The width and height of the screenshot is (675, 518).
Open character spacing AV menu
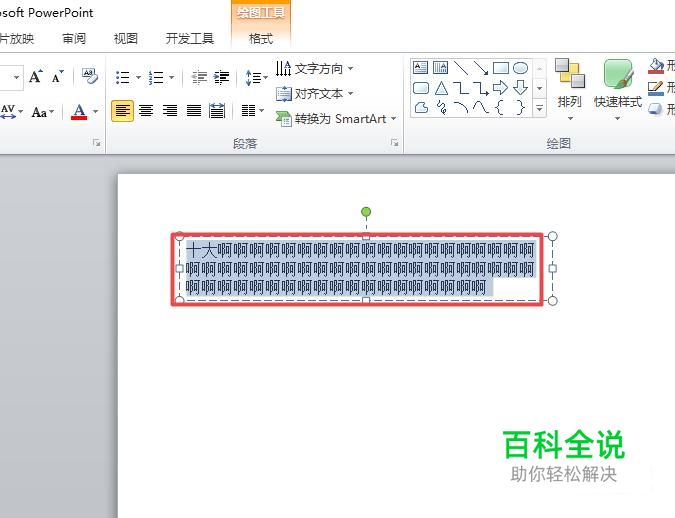11,112
